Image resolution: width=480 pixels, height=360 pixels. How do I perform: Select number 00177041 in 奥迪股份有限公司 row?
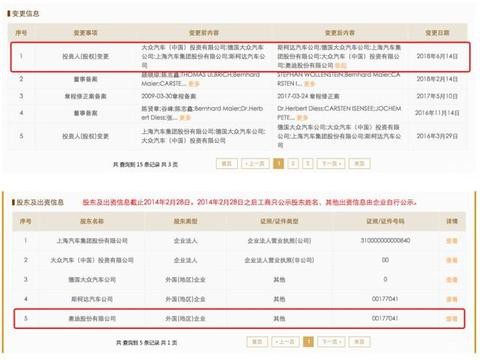(385, 318)
